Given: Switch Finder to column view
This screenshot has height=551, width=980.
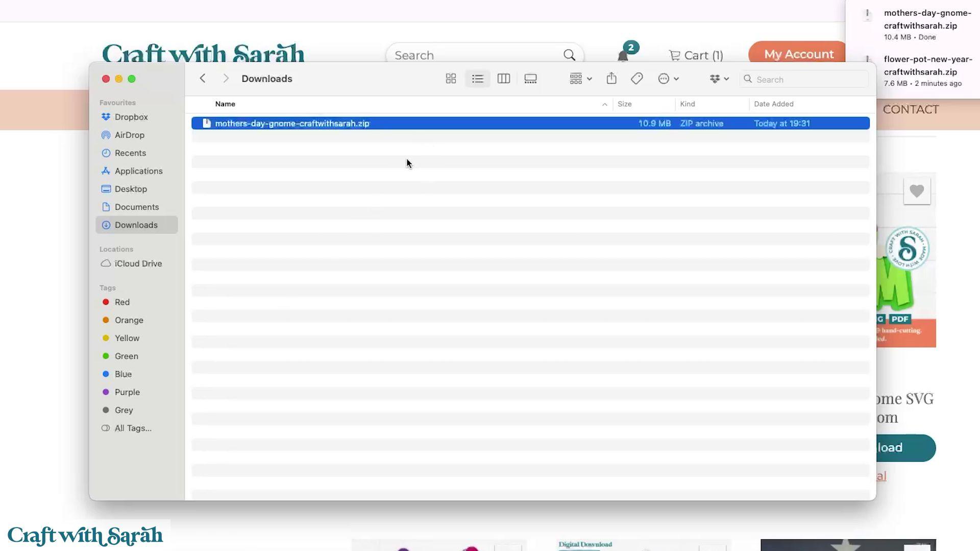Looking at the screenshot, I should (504, 79).
